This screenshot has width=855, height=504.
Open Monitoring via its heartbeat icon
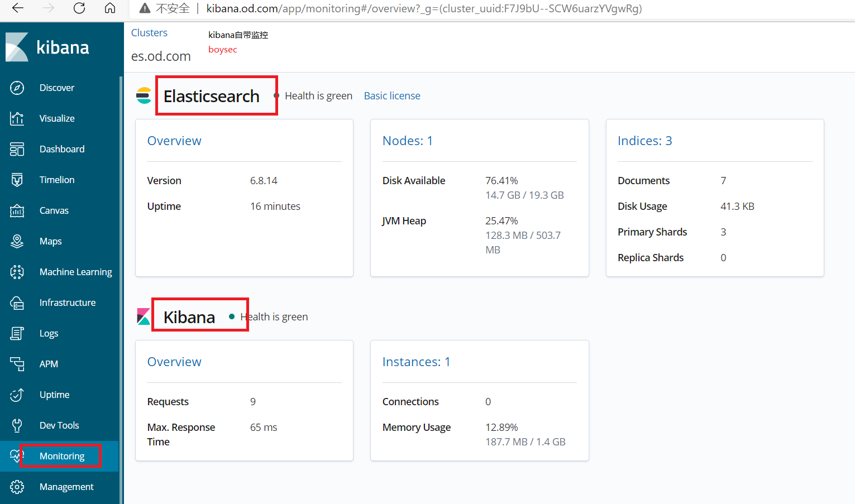tap(16, 456)
